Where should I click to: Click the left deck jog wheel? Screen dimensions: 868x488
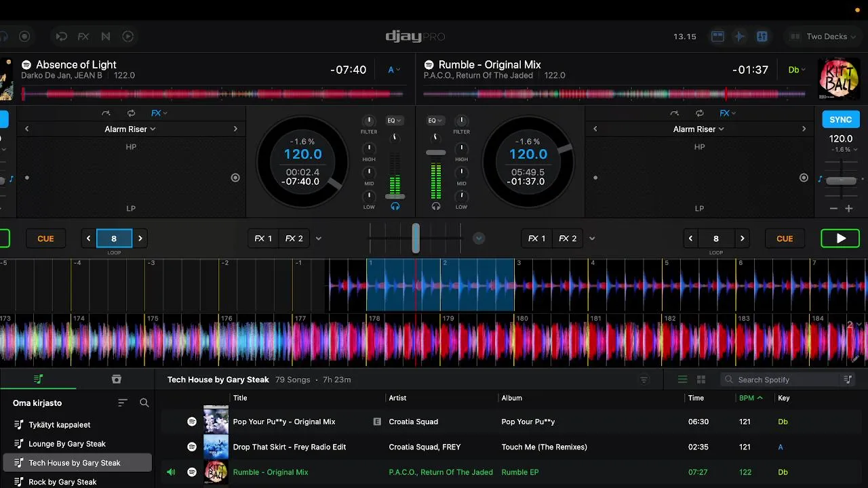(302, 162)
